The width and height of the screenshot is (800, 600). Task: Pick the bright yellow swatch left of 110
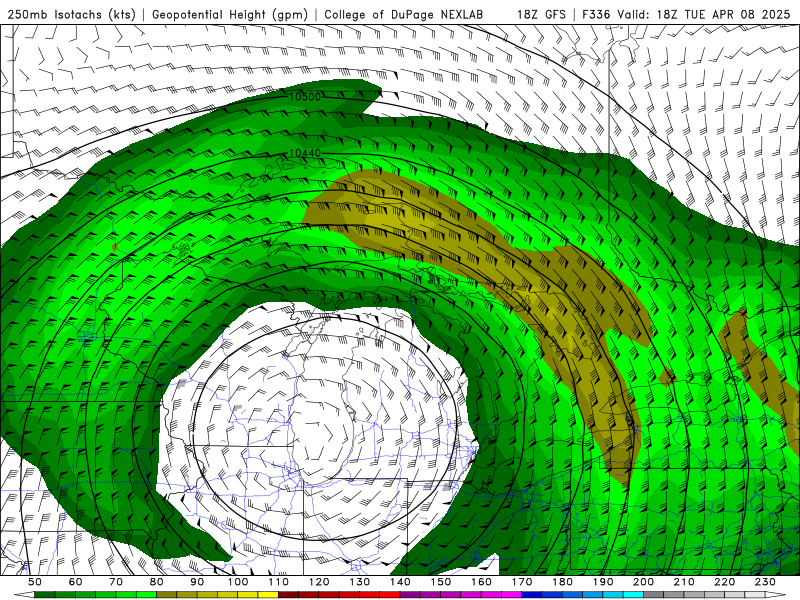pyautogui.click(x=268, y=595)
